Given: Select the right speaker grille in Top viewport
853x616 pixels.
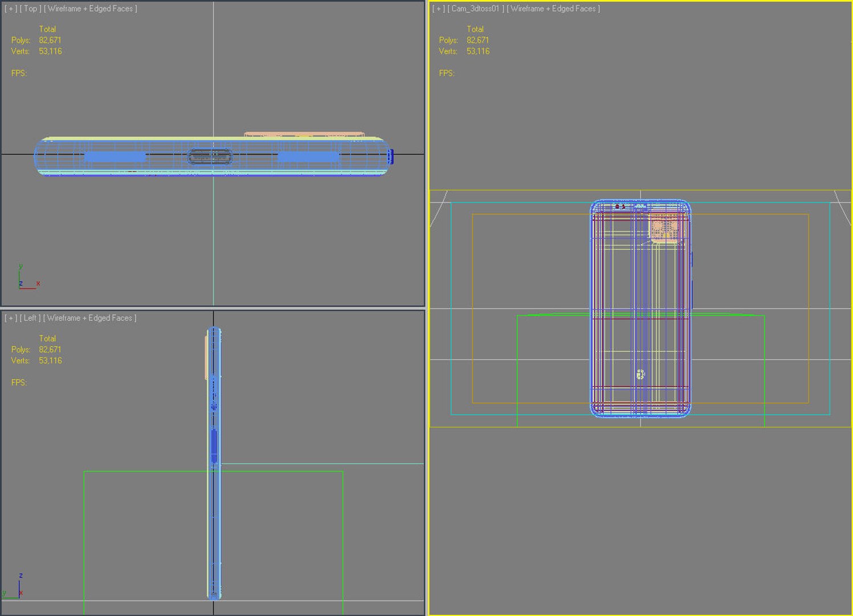Looking at the screenshot, I should [x=308, y=156].
